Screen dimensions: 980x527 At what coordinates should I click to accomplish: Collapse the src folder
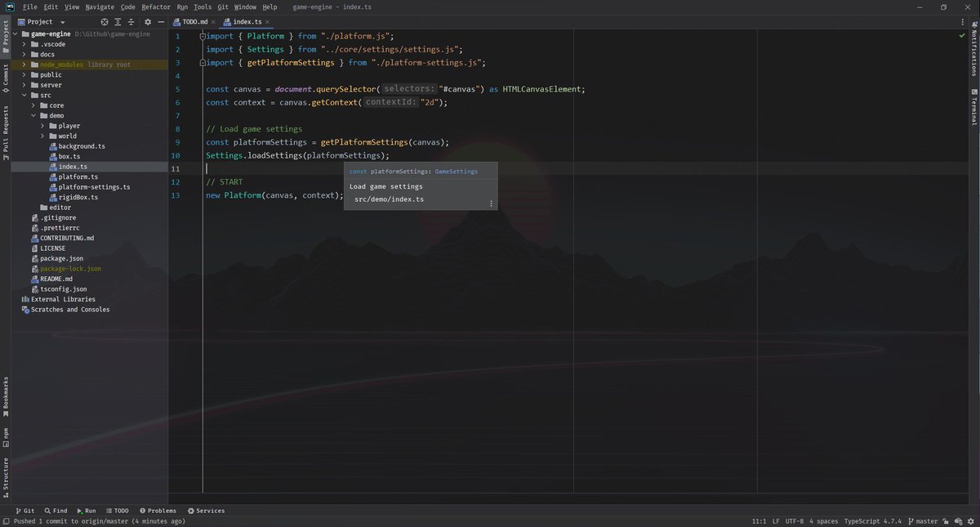tap(24, 95)
